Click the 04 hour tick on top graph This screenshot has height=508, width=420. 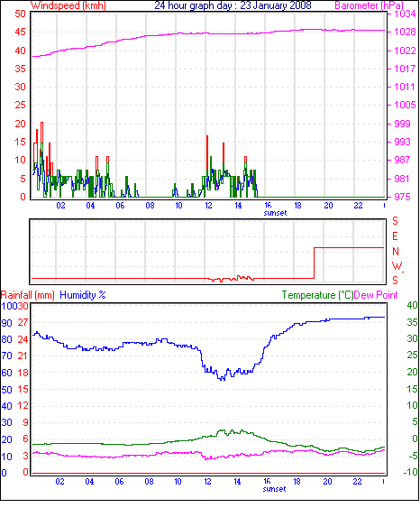[x=90, y=206]
